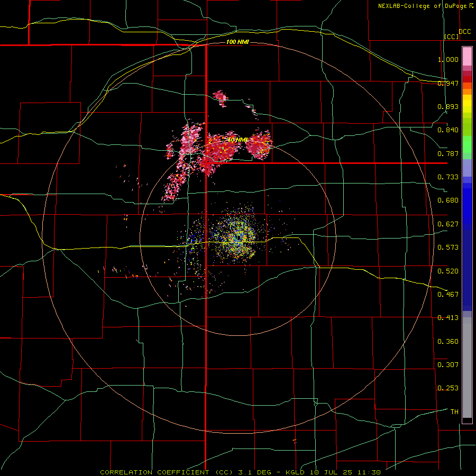
Task: Click the TH threshold label on the scale
Action: click(x=454, y=412)
